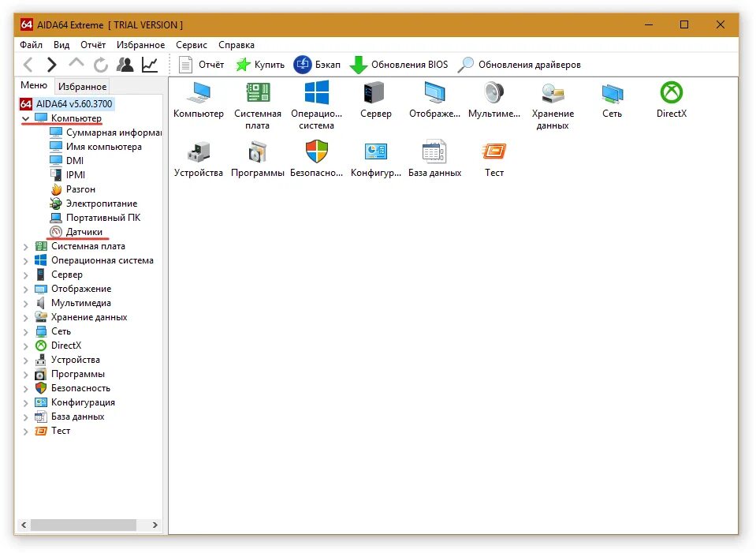
Task: Open the Вид menu
Action: tap(61, 45)
